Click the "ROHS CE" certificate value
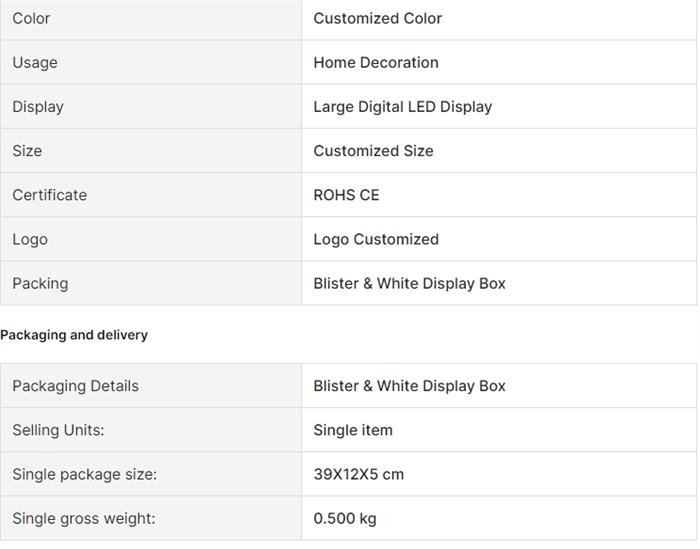 346,195
